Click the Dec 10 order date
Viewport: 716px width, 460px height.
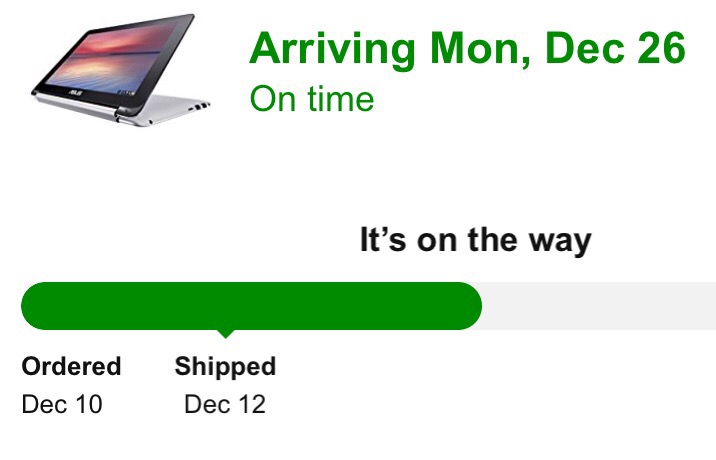[x=62, y=404]
